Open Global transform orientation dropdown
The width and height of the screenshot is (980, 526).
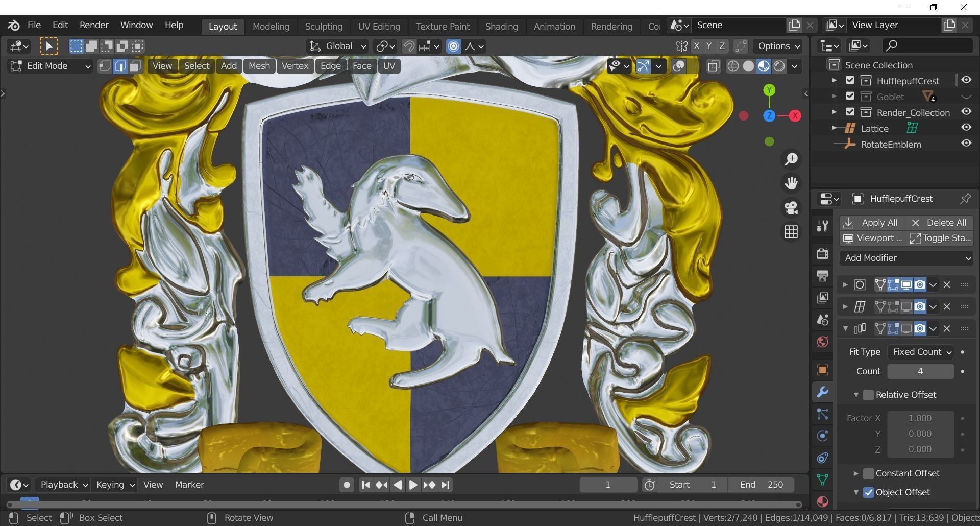pos(337,46)
